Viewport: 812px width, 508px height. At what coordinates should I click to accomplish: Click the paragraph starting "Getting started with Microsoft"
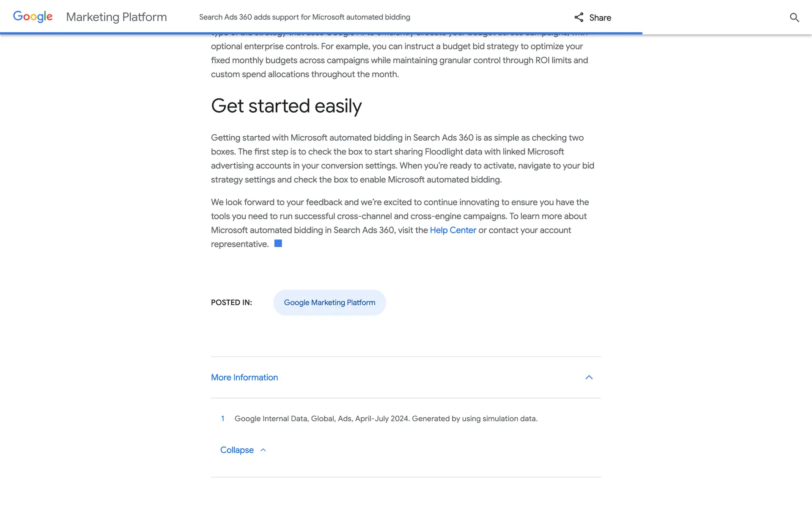[x=402, y=159]
